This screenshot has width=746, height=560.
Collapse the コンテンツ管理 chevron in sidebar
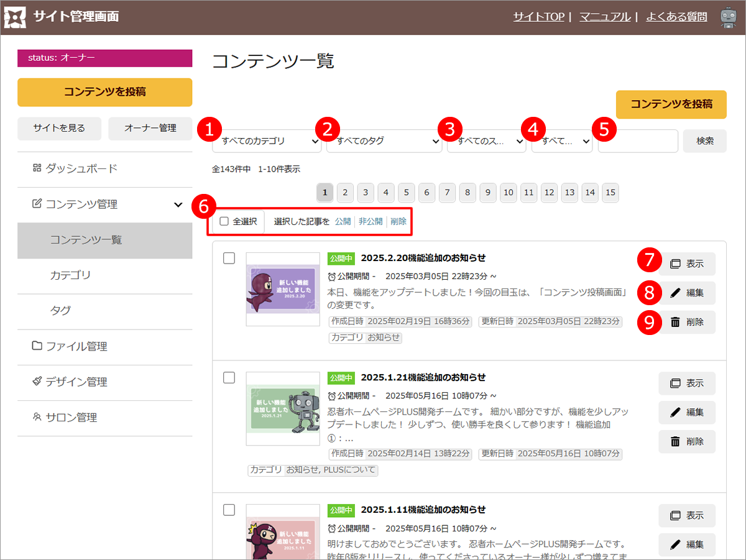pyautogui.click(x=178, y=204)
